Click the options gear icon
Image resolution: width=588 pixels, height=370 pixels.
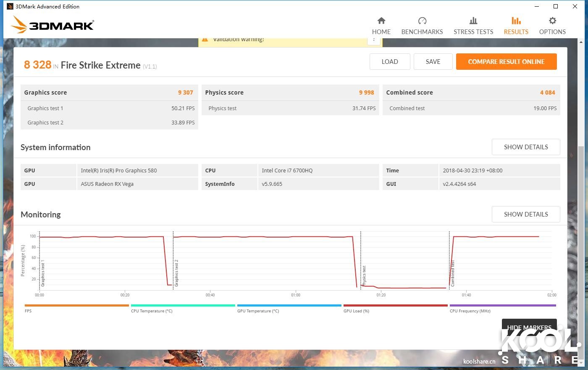point(553,21)
